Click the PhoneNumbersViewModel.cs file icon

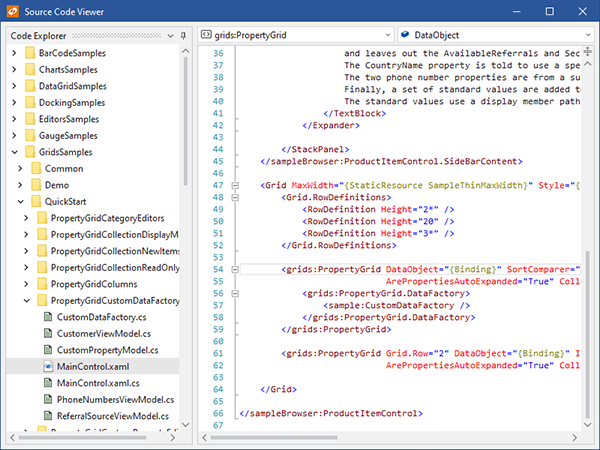(x=48, y=399)
